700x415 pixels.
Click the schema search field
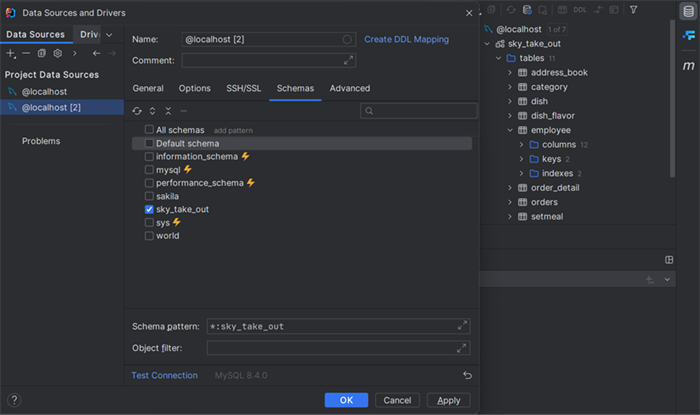[419, 111]
